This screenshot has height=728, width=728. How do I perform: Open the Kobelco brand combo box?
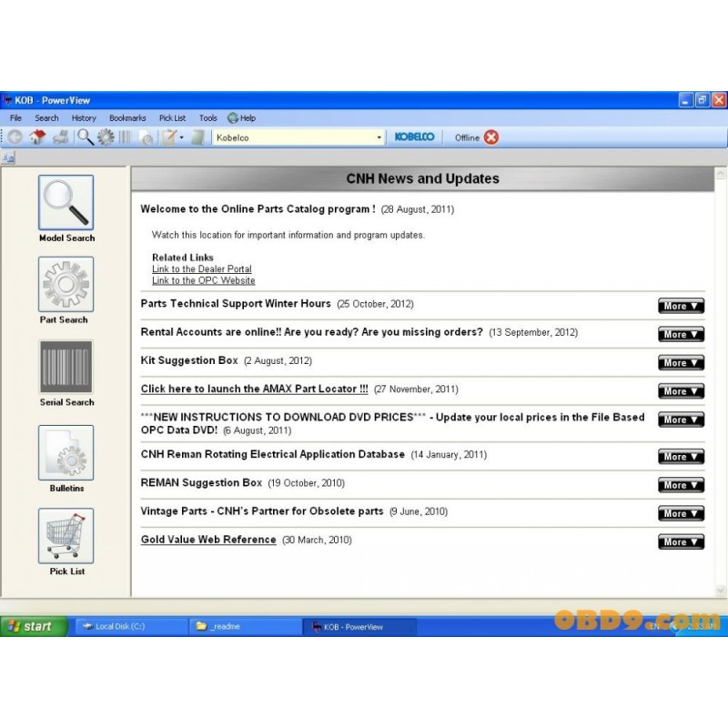[298, 137]
